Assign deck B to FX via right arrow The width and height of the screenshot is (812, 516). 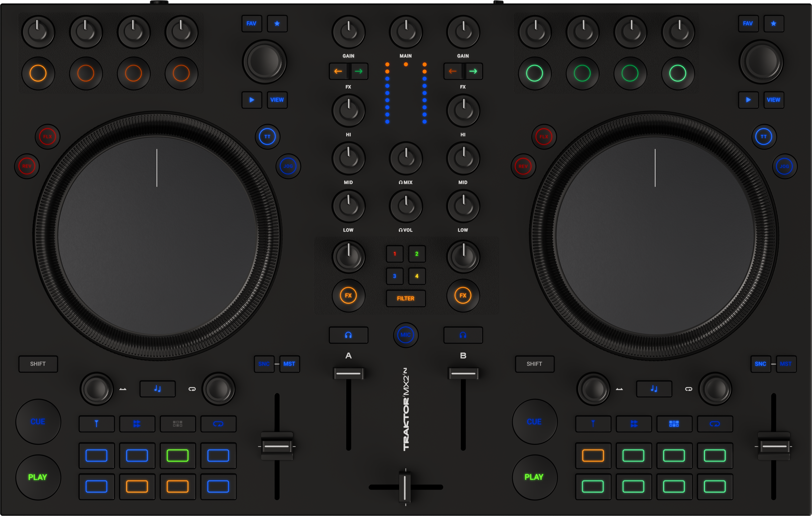click(473, 71)
